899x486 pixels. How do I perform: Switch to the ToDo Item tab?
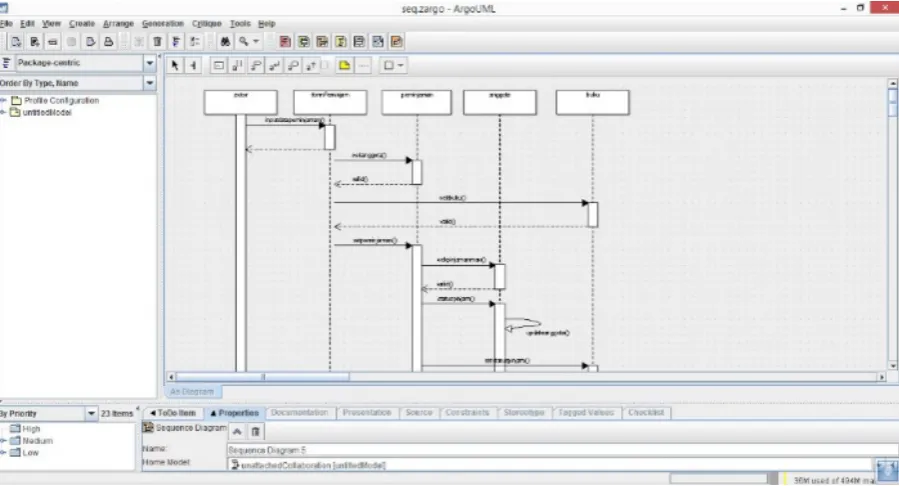coord(173,413)
